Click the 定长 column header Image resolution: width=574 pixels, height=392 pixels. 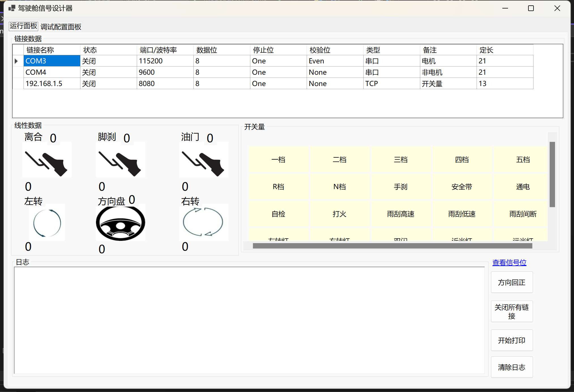pos(505,50)
